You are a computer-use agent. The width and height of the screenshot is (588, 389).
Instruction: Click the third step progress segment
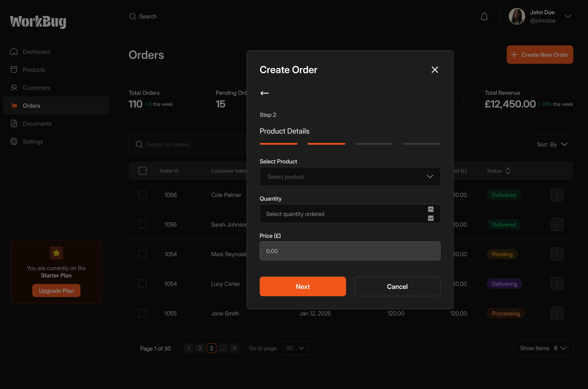pyautogui.click(x=374, y=144)
